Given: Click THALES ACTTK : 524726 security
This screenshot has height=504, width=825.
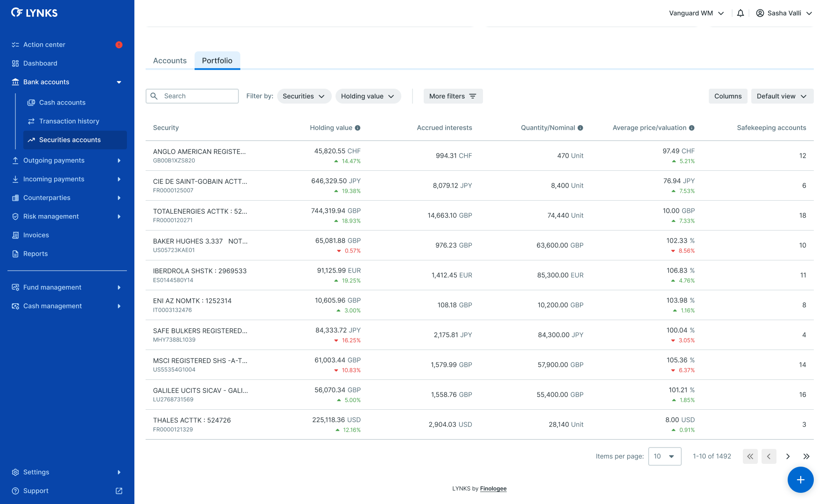Looking at the screenshot, I should pos(192,420).
